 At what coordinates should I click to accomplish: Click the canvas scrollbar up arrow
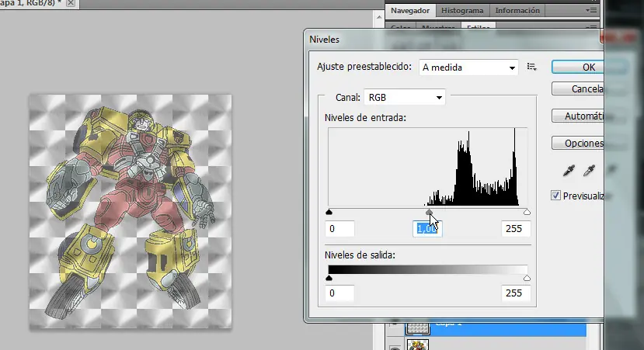coord(378,17)
